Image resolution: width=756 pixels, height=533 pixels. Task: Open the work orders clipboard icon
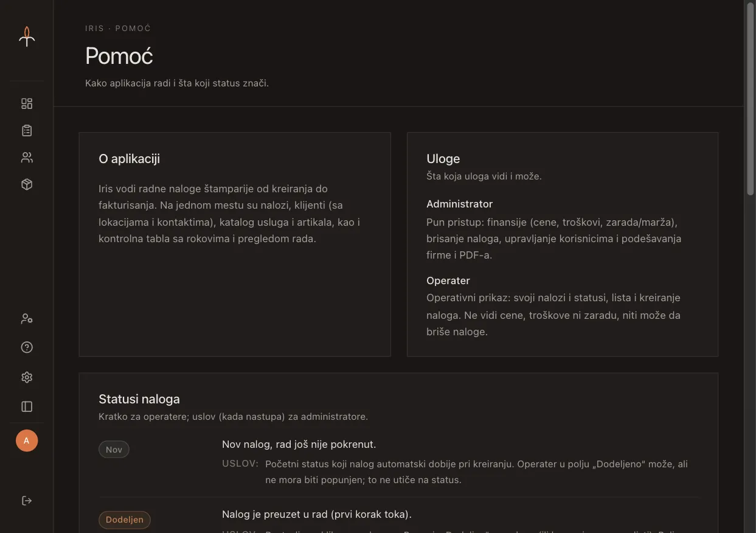click(27, 130)
